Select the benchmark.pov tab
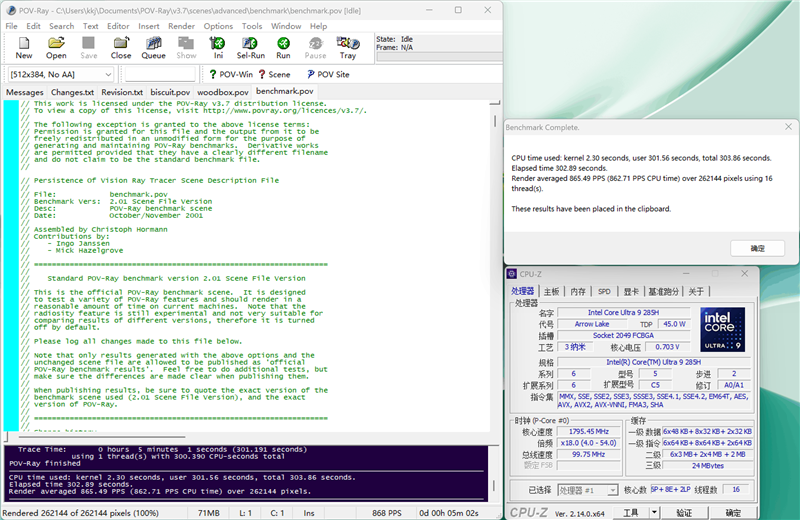The image size is (800, 520). (x=285, y=91)
